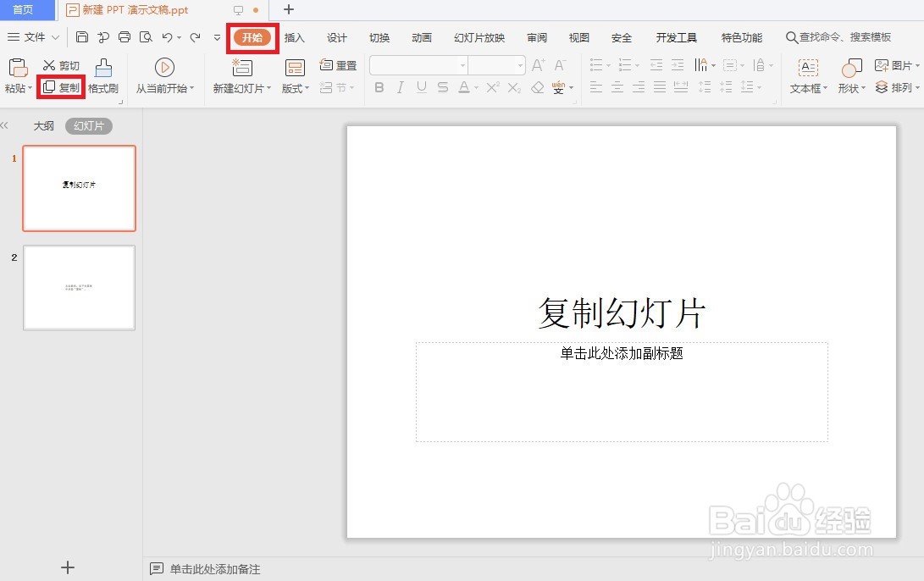Click increase indent icon
Image resolution: width=924 pixels, height=581 pixels.
(678, 65)
